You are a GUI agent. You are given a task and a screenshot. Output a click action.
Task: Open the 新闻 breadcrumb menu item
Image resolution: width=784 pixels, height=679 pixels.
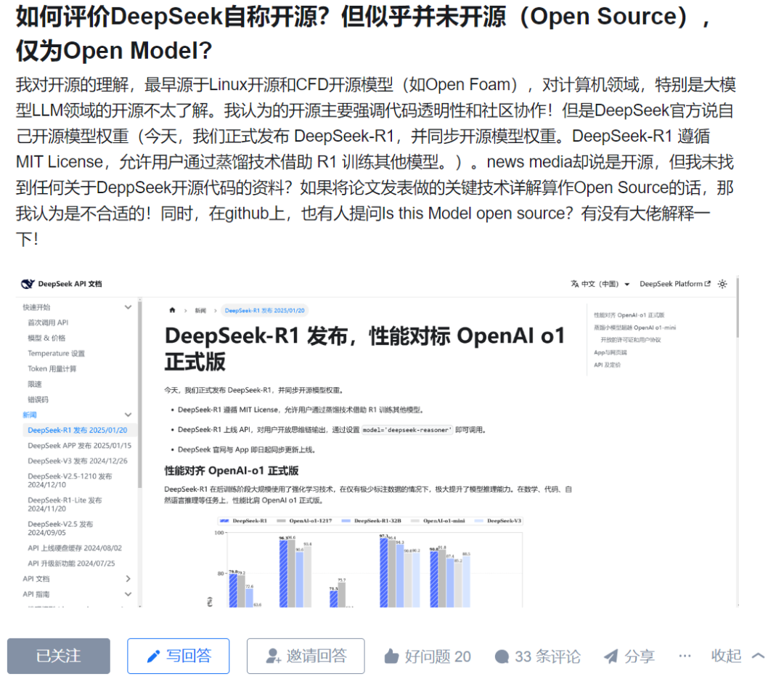(201, 310)
